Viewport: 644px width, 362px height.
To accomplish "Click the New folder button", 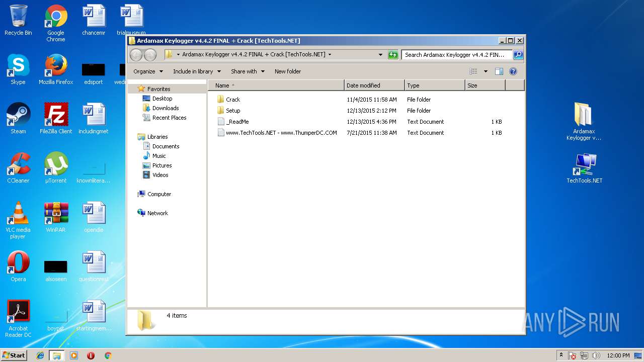I will point(288,71).
